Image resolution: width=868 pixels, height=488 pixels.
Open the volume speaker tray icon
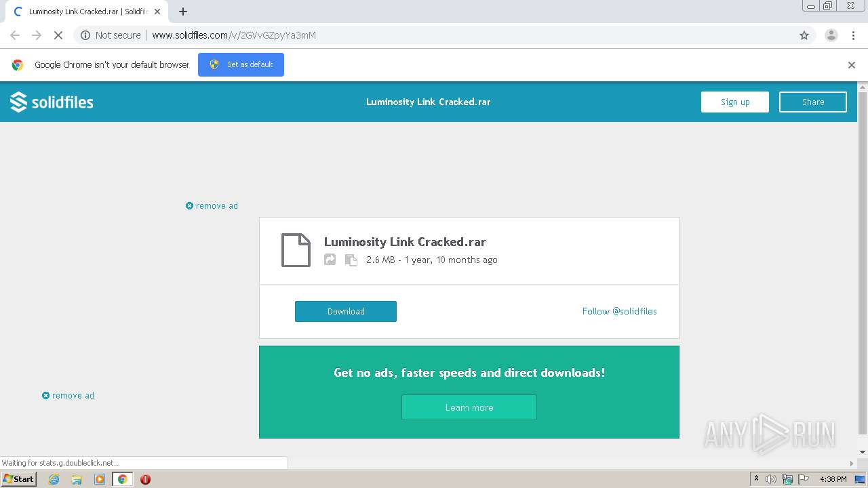(771, 479)
